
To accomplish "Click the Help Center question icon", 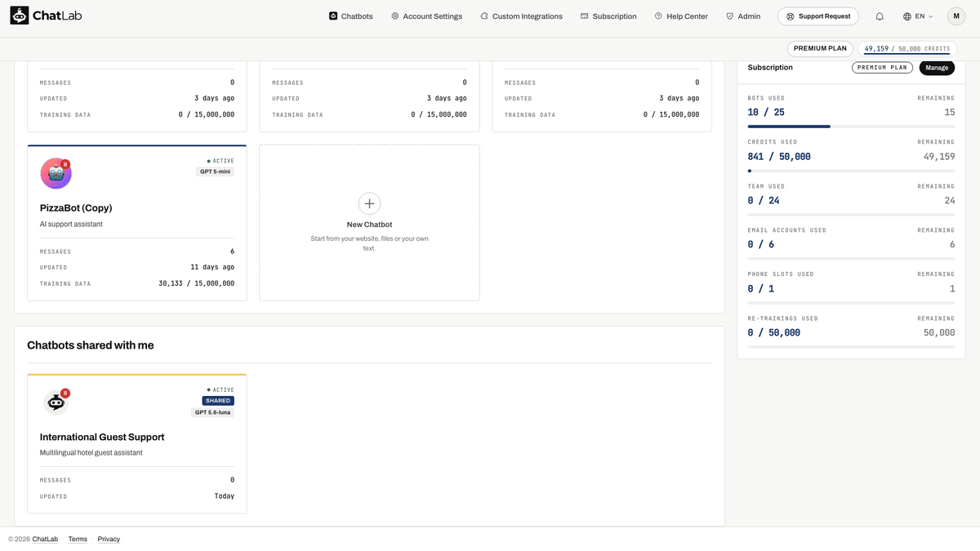I will coord(658,16).
